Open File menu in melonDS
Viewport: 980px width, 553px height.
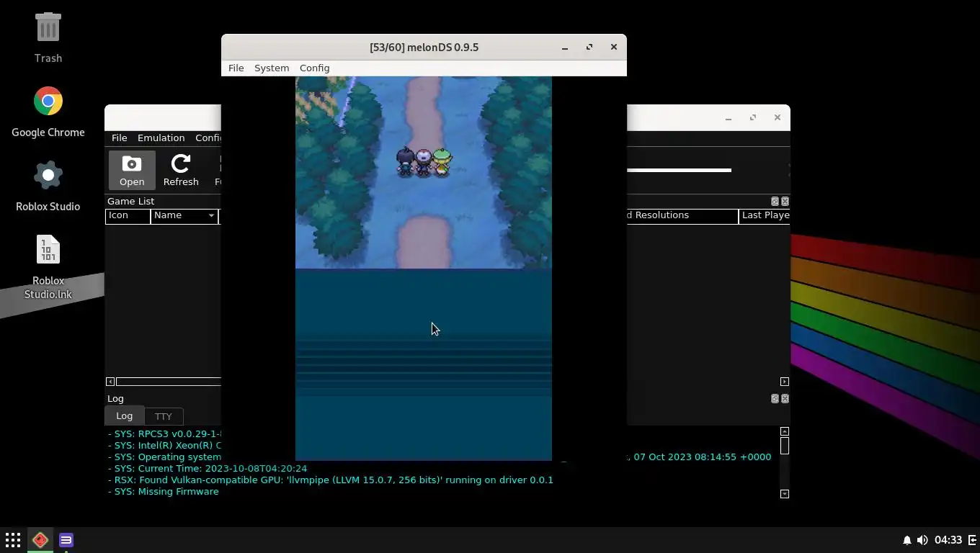(236, 68)
